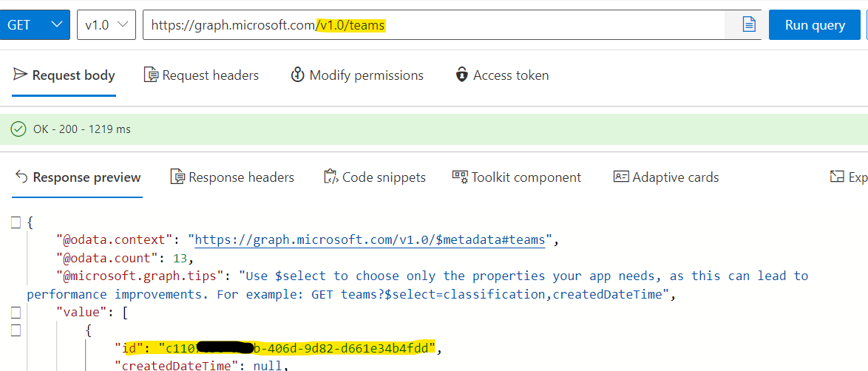Open the $metadata#teams odata context link
Screen dimensions: 868x371
point(370,240)
